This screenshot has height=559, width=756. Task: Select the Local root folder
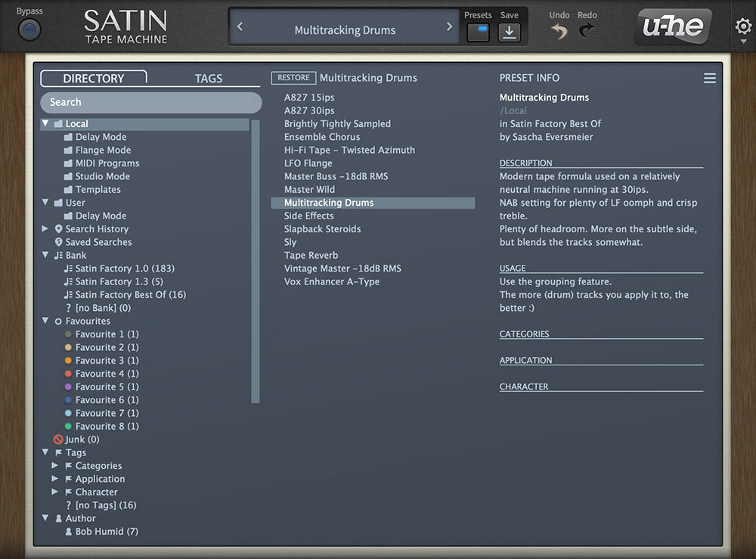click(x=145, y=124)
